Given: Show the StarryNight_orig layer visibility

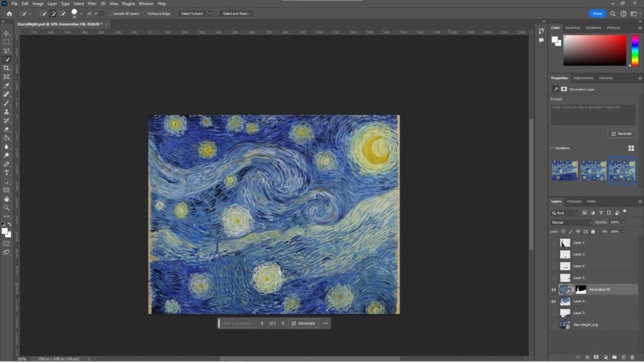Looking at the screenshot, I should [x=553, y=324].
